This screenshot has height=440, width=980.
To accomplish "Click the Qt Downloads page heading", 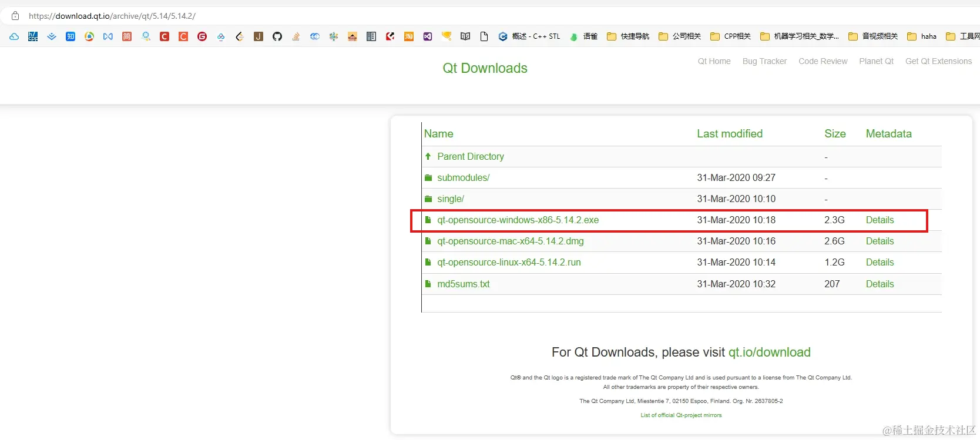I will coord(485,68).
